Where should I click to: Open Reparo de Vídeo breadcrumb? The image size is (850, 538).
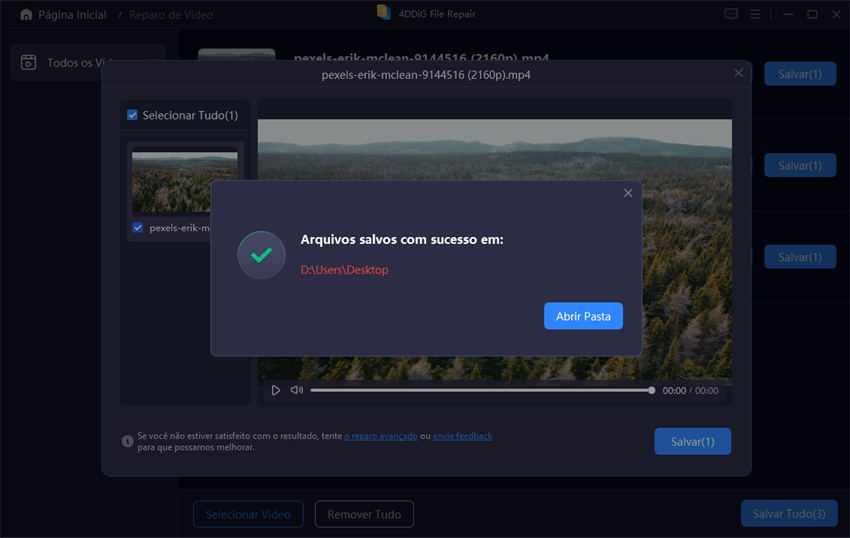coord(171,15)
